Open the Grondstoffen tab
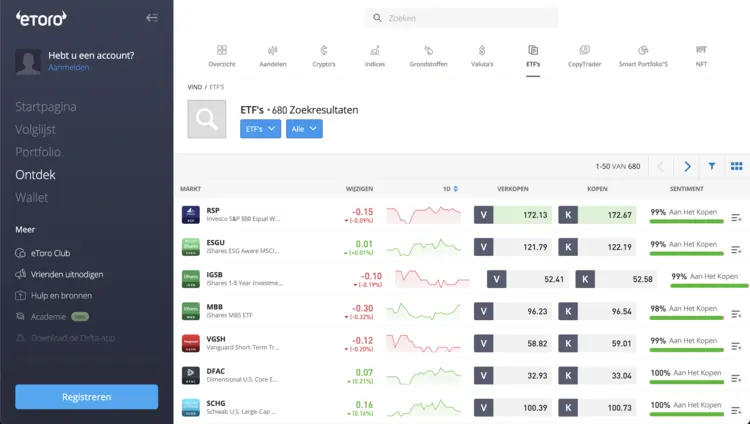 pos(429,56)
